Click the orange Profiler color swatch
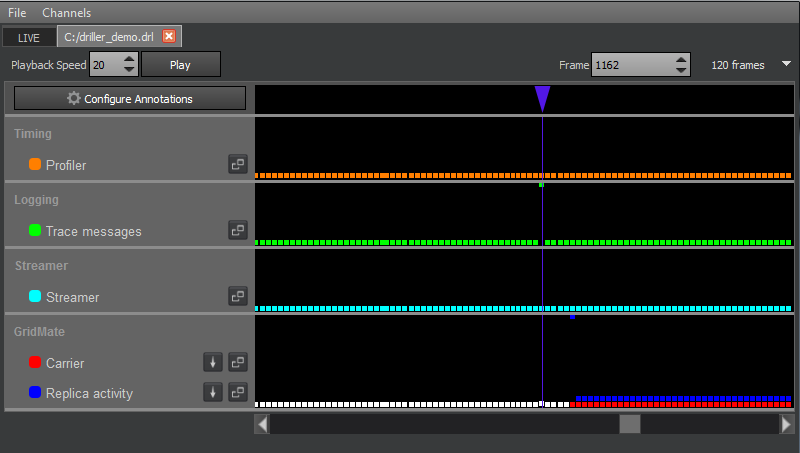 coord(35,165)
